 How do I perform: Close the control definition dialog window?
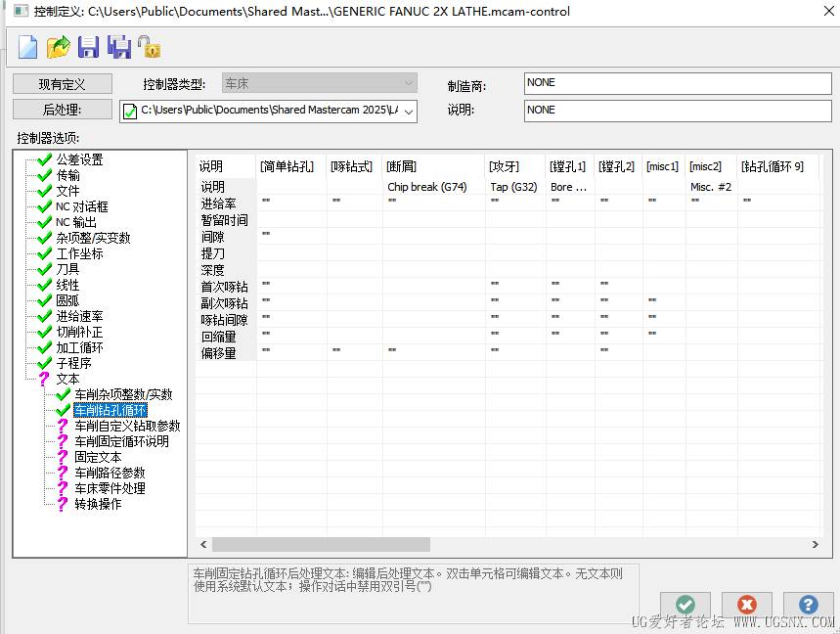point(828,11)
